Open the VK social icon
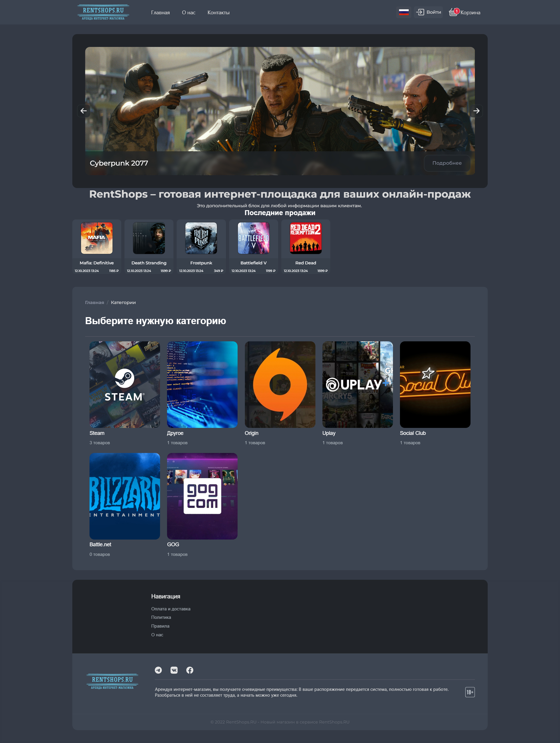Viewport: 560px width, 743px height. 174,670
